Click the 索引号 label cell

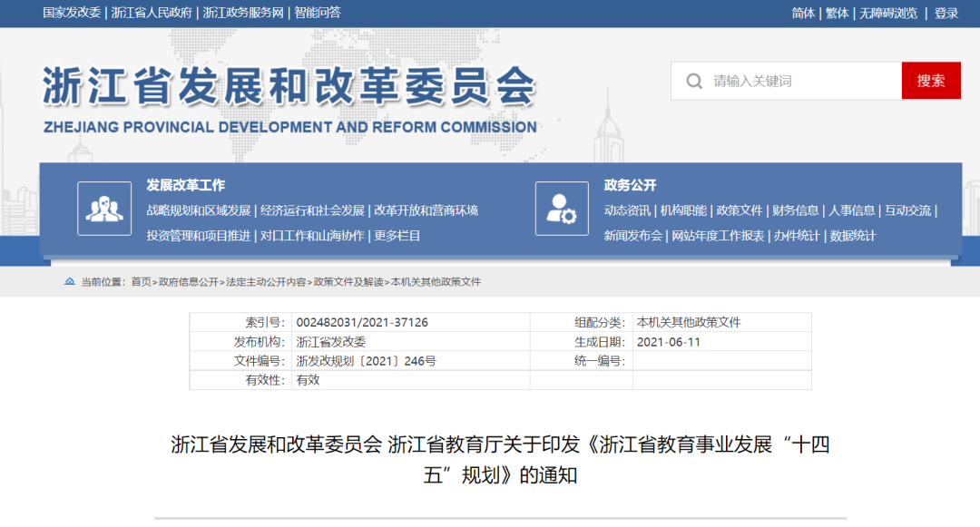pos(240,322)
